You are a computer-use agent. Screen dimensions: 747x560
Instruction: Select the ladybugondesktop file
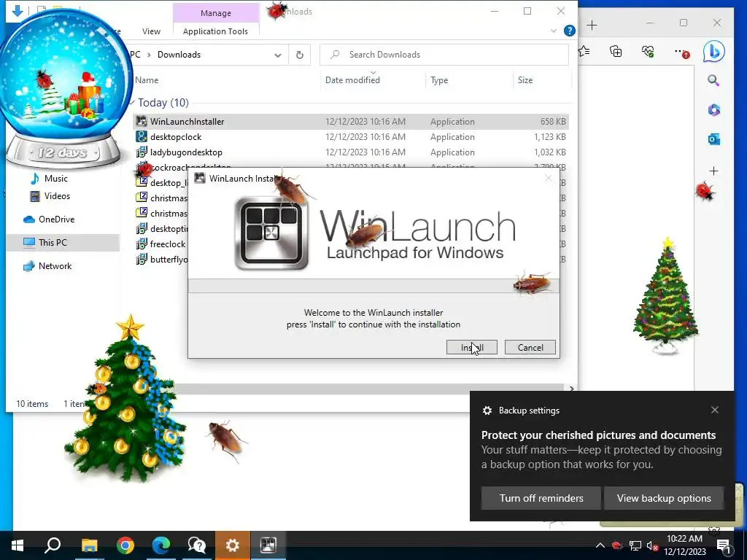[351, 152]
